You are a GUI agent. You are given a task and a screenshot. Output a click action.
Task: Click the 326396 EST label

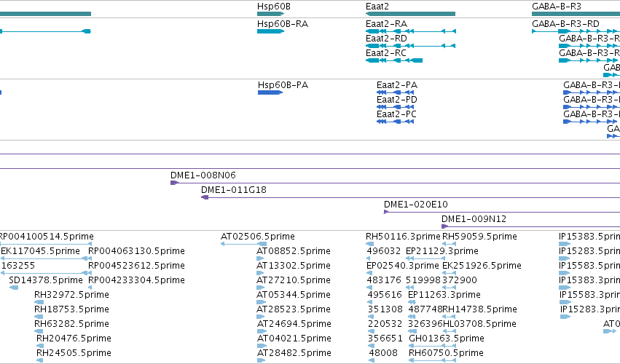pyautogui.click(x=425, y=324)
